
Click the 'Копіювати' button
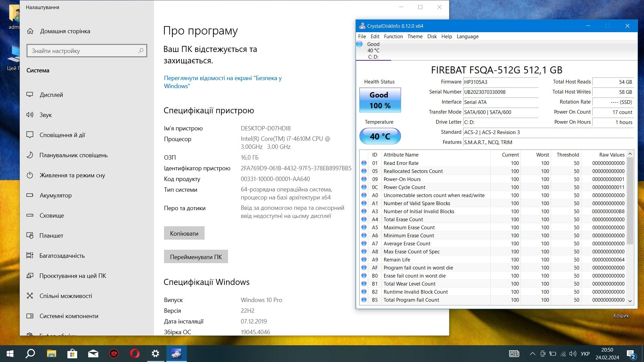(x=184, y=233)
